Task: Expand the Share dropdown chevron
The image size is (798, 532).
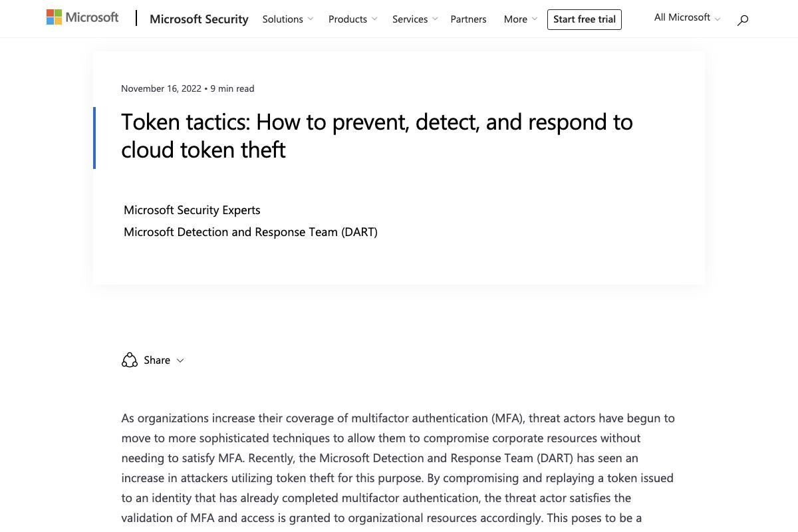Action: point(180,360)
